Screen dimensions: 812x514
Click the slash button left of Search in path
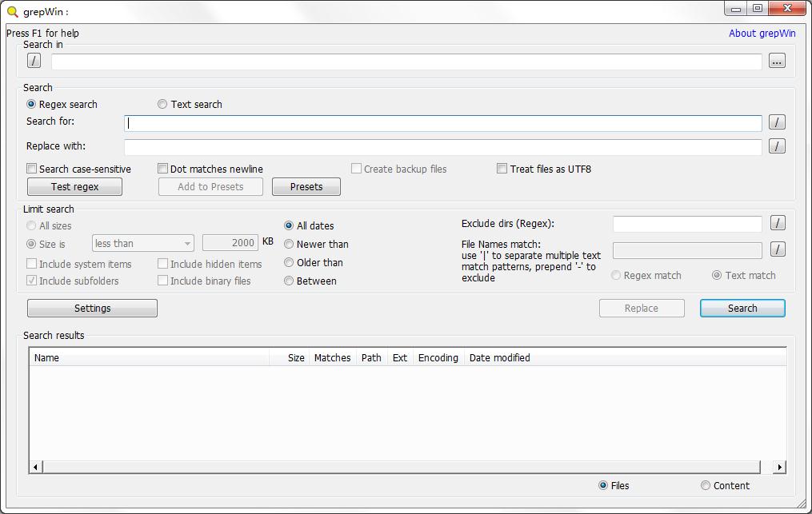(x=34, y=61)
